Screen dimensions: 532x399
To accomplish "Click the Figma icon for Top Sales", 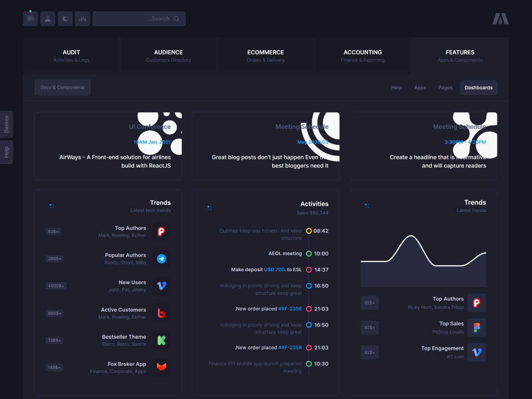I will (477, 328).
